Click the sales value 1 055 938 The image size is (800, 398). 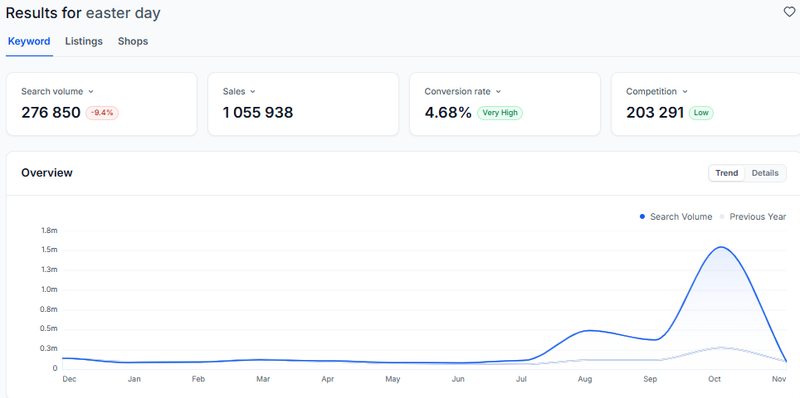tap(258, 113)
